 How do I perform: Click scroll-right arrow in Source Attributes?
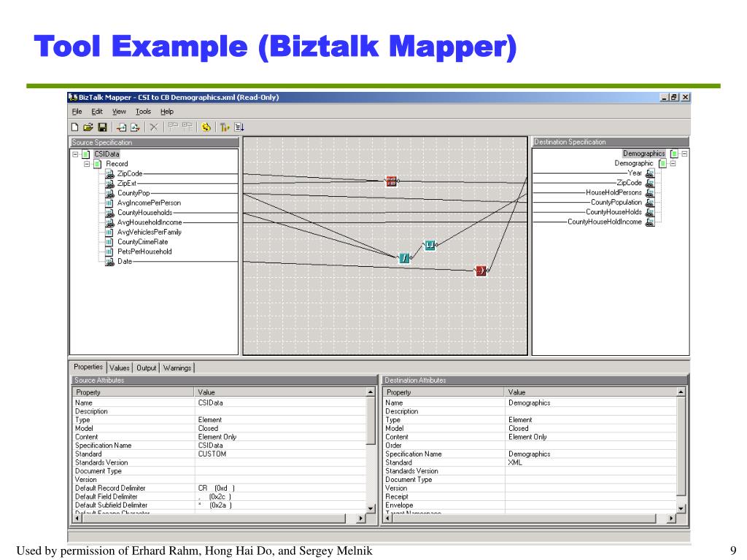pos(362,518)
